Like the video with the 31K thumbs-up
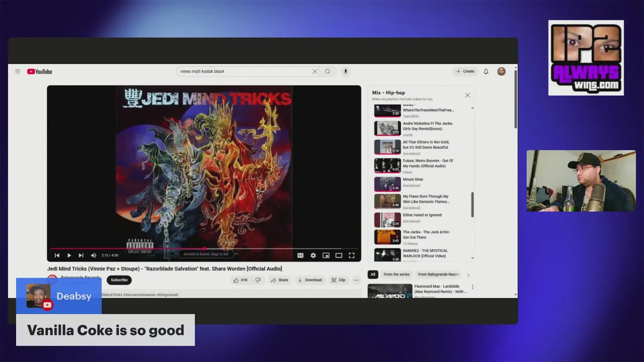 (240, 280)
